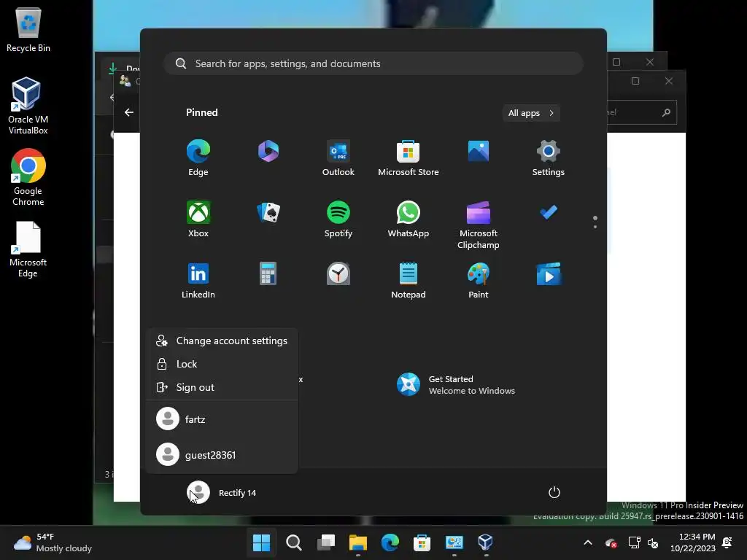Click Rectify 14 user account button

[x=222, y=492]
